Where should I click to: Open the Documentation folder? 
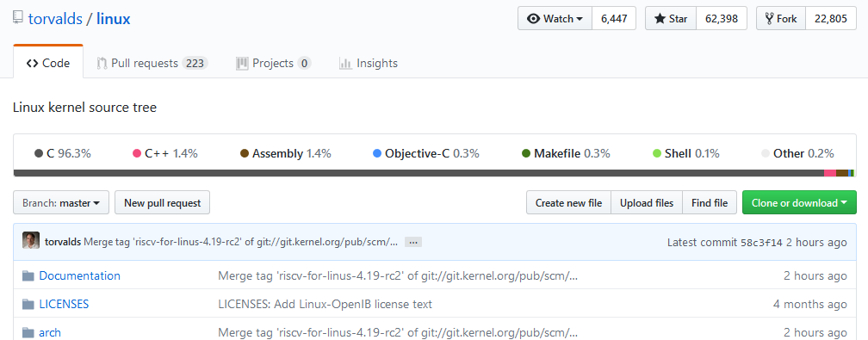coord(80,275)
